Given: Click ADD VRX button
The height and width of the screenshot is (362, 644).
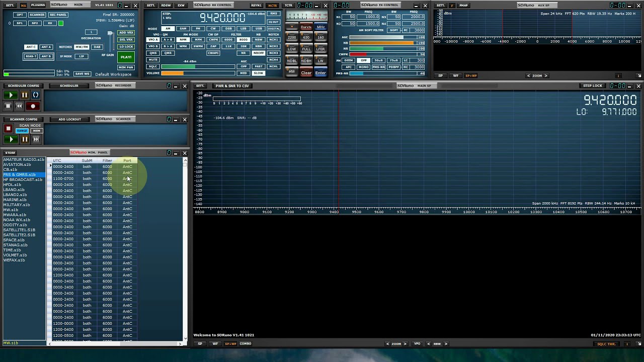Looking at the screenshot, I should pyautogui.click(x=126, y=33).
